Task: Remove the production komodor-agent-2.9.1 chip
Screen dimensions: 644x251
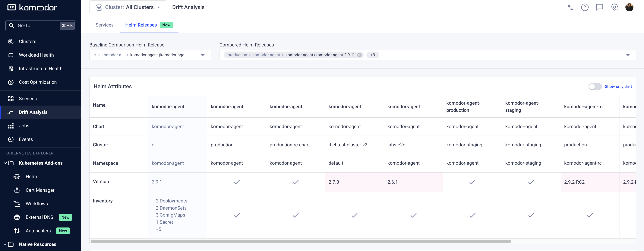Action: tap(359, 55)
